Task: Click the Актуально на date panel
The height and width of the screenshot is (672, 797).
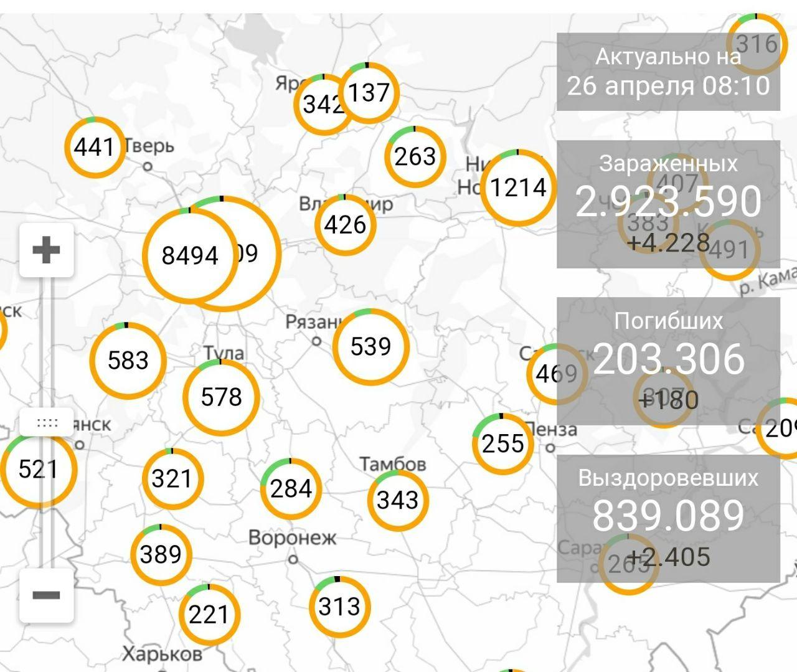Action: coord(668,72)
